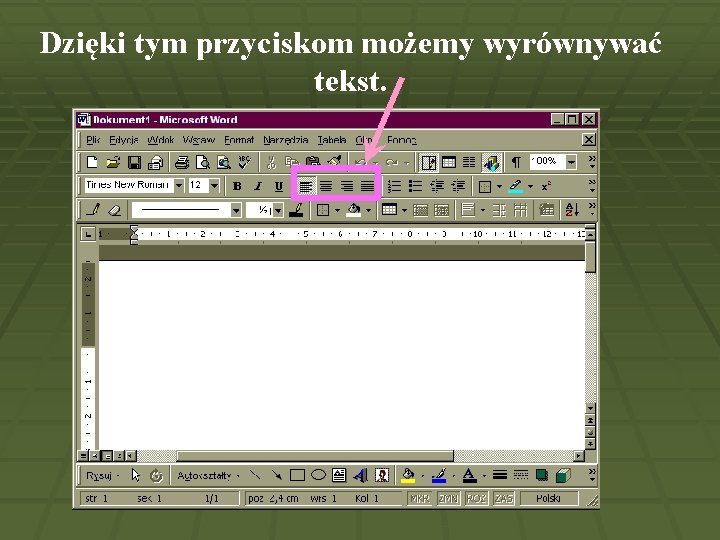Click the Bulleted list icon
This screenshot has height=540, width=720.
[415, 186]
